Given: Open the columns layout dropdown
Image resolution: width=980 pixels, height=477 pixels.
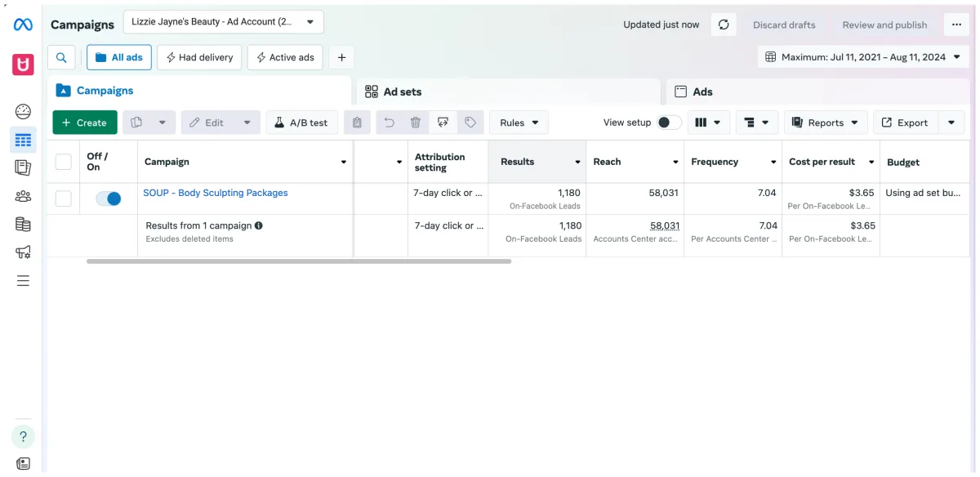Looking at the screenshot, I should coord(708,123).
